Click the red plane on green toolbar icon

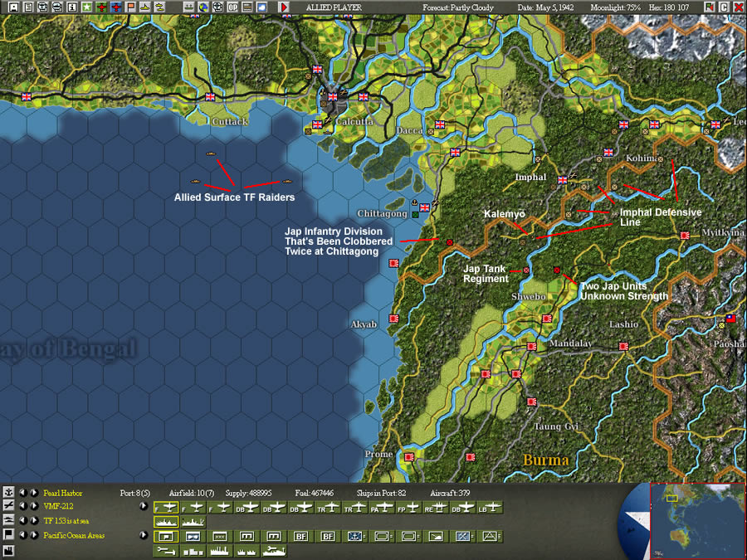click(101, 7)
